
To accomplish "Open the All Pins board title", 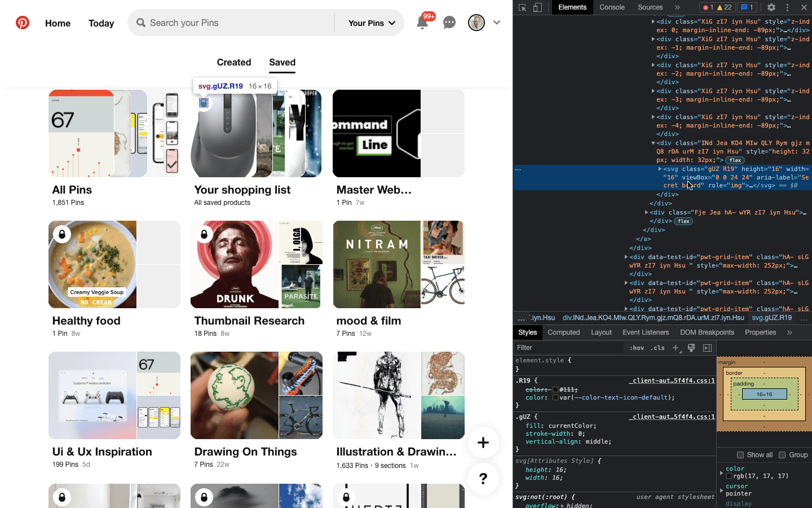I will click(72, 190).
